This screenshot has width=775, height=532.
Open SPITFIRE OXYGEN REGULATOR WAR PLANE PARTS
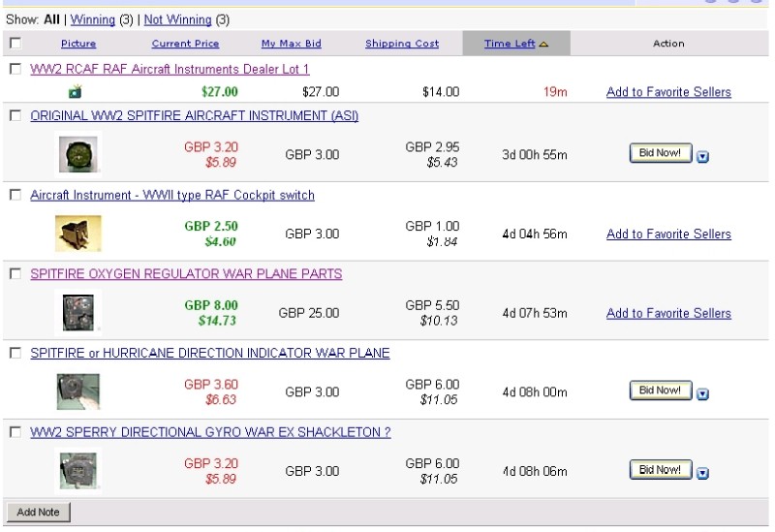point(186,274)
